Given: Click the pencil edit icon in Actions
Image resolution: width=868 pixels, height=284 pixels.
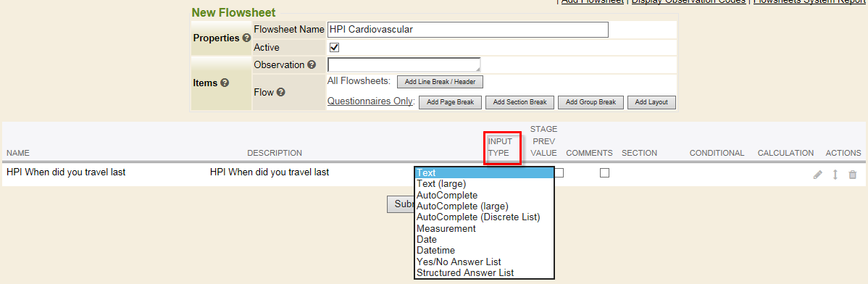Looking at the screenshot, I should (x=817, y=175).
